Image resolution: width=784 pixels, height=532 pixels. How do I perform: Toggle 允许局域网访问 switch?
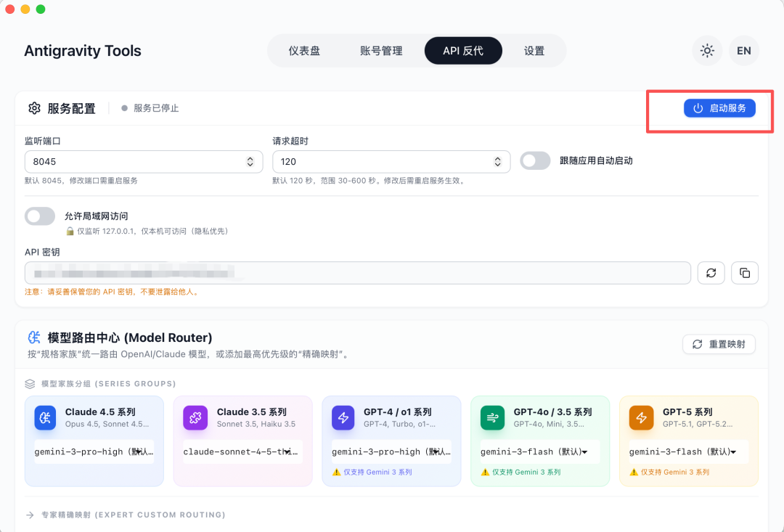click(x=40, y=216)
